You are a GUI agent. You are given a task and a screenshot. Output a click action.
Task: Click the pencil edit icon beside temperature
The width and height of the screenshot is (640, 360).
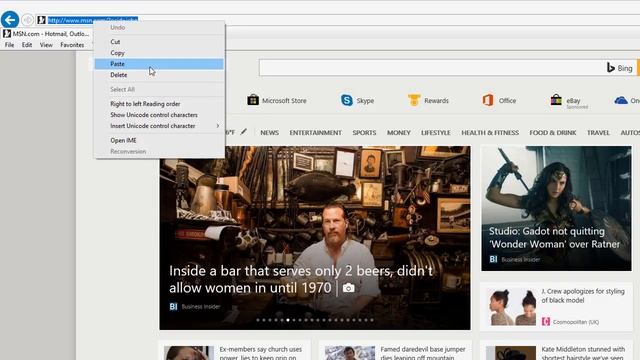[244, 131]
